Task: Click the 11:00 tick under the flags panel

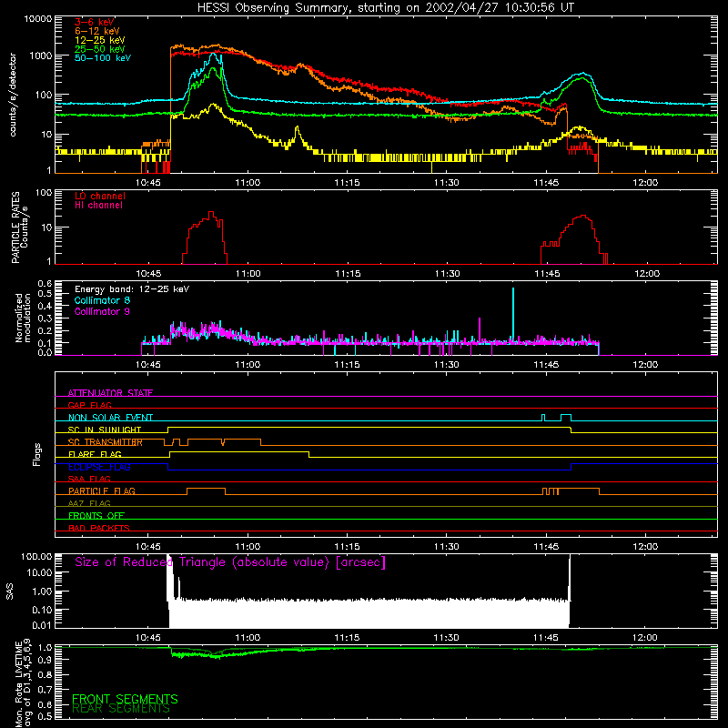Action: tap(248, 547)
